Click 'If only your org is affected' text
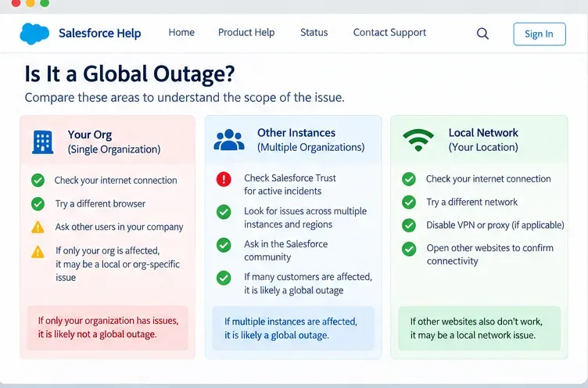The height and width of the screenshot is (388, 588). click(x=117, y=264)
